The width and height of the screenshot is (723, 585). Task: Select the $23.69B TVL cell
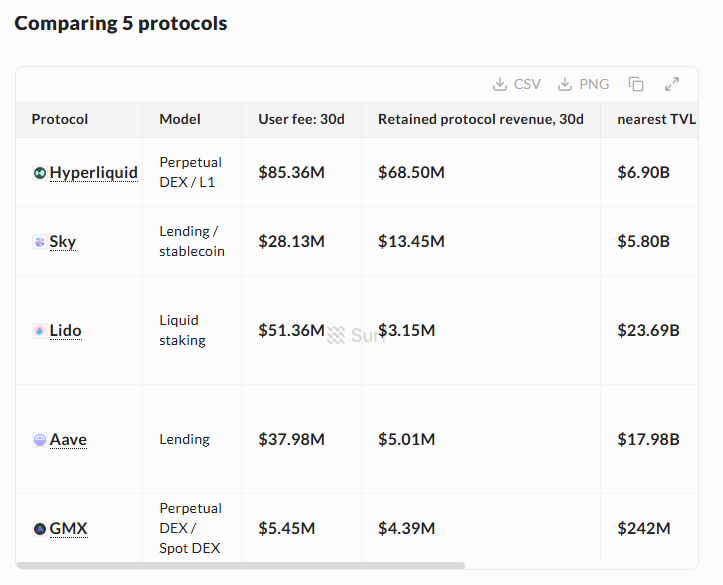[649, 331]
